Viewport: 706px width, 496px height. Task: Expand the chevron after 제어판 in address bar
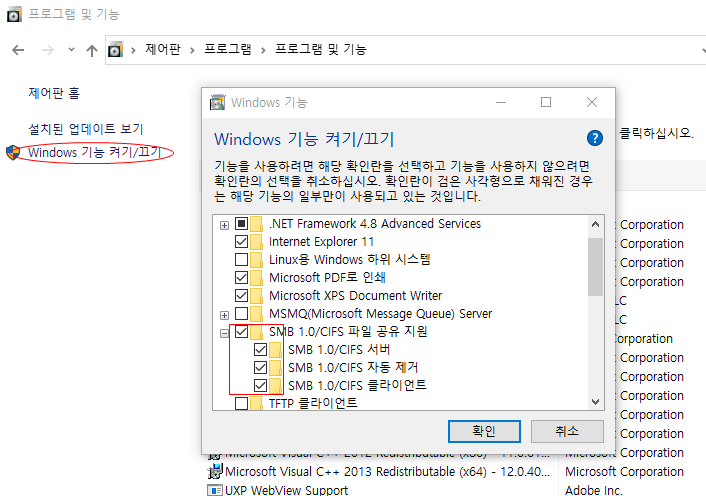point(192,50)
